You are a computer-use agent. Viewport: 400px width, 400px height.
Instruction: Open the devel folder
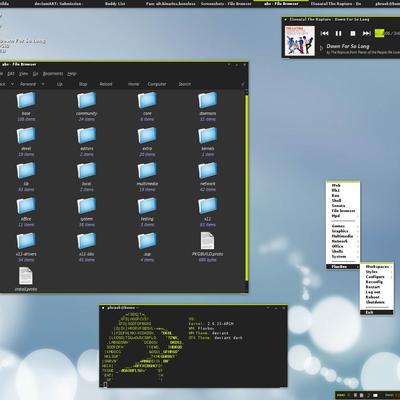26,136
